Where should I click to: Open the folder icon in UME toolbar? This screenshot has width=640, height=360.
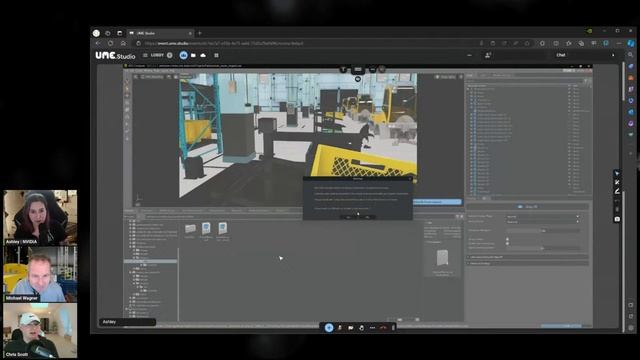tap(193, 55)
